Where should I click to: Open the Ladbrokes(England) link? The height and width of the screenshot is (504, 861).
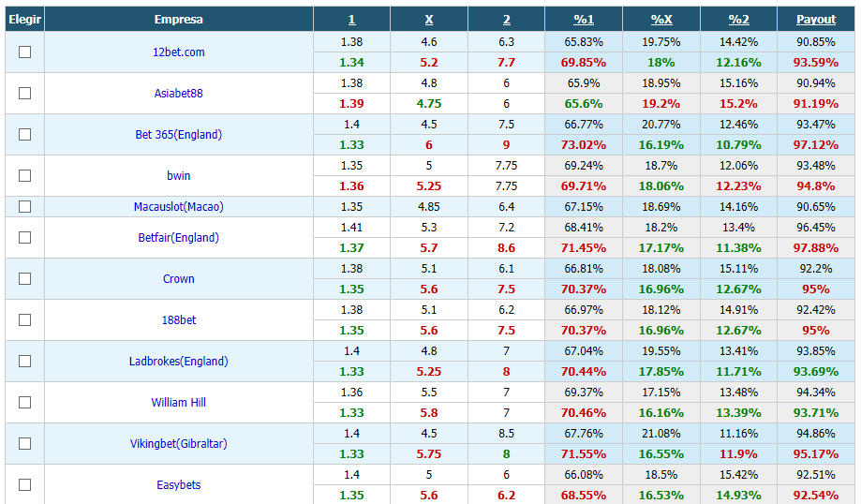point(178,362)
